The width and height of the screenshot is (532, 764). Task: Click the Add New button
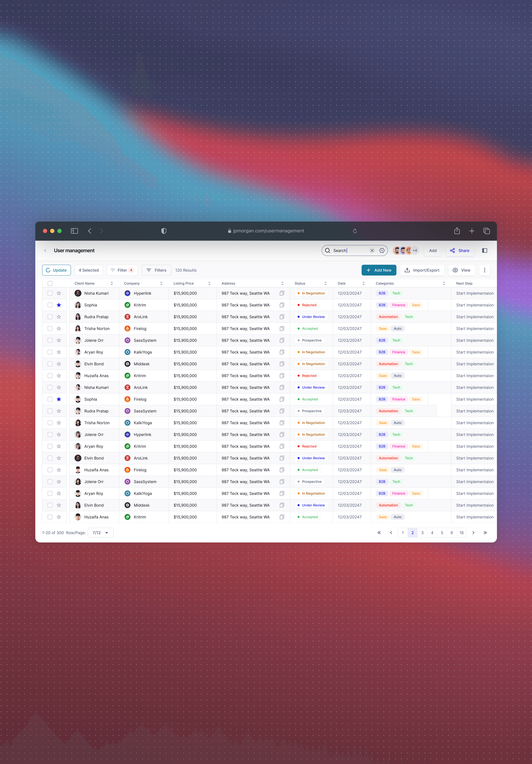coord(379,270)
